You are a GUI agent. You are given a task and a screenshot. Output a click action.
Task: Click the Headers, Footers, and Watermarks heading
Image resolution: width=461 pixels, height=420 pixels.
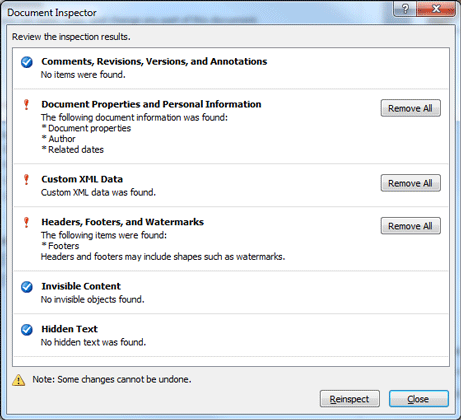point(122,222)
